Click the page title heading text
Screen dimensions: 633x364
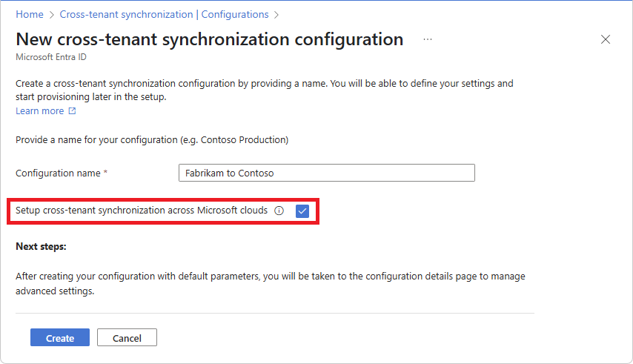210,39
